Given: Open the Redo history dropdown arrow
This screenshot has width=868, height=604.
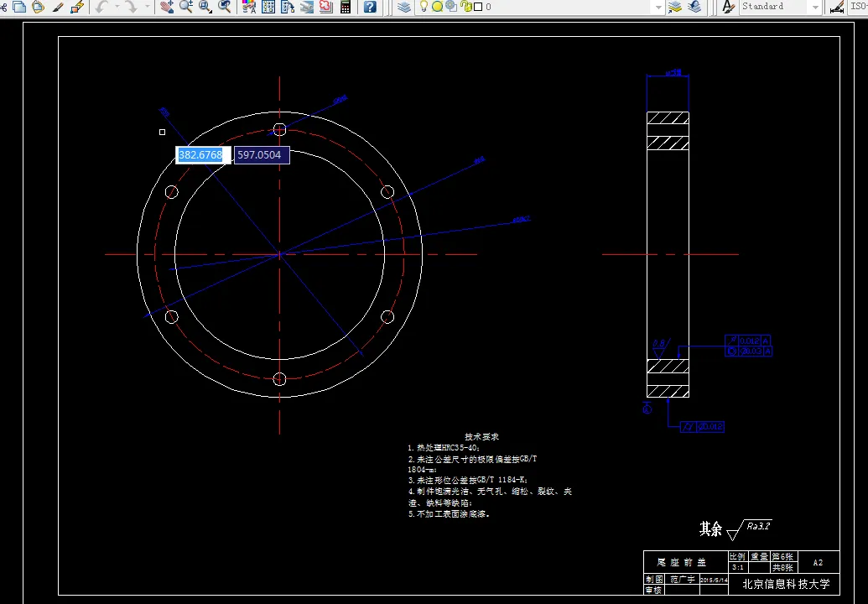Looking at the screenshot, I should point(148,7).
